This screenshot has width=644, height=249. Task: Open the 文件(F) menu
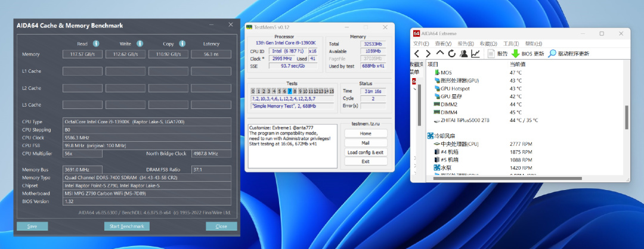click(421, 43)
